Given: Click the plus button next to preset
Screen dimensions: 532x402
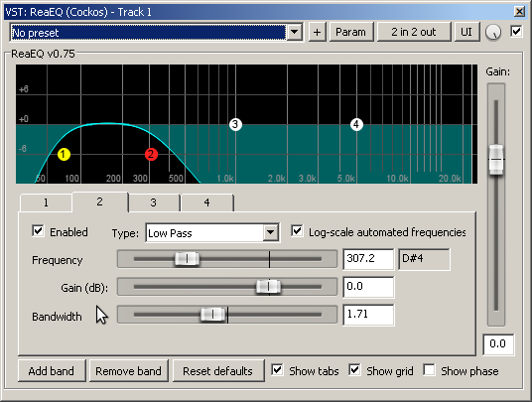Looking at the screenshot, I should coord(317,32).
